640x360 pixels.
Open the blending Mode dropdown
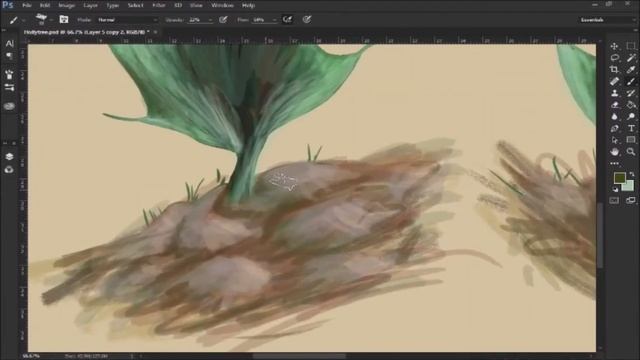pos(127,20)
